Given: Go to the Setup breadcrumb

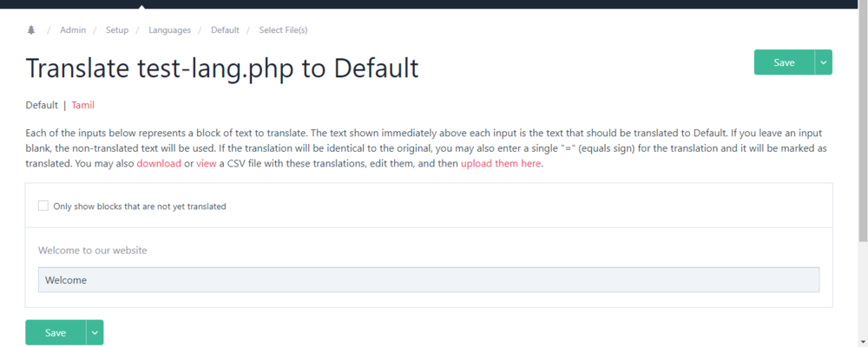Looking at the screenshot, I should pyautogui.click(x=117, y=30).
